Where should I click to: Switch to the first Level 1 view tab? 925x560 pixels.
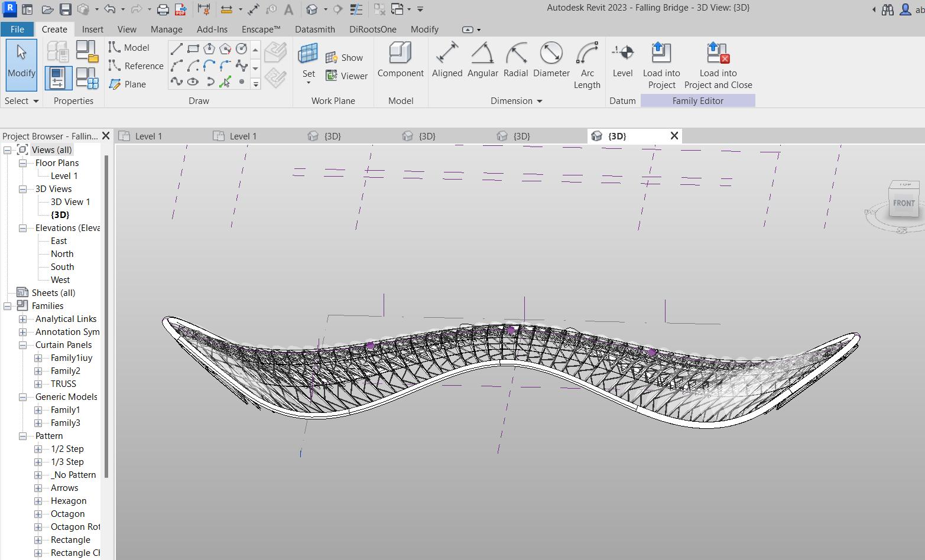click(x=148, y=136)
